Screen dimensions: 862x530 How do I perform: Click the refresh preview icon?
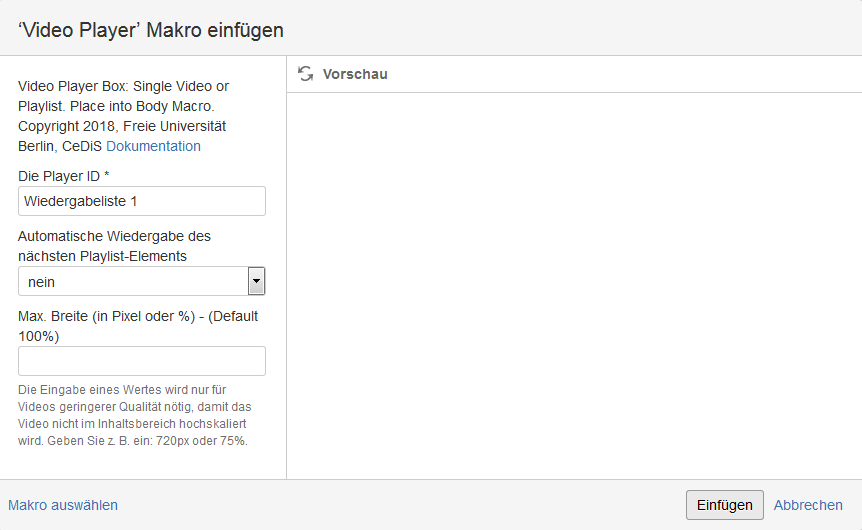click(x=305, y=74)
